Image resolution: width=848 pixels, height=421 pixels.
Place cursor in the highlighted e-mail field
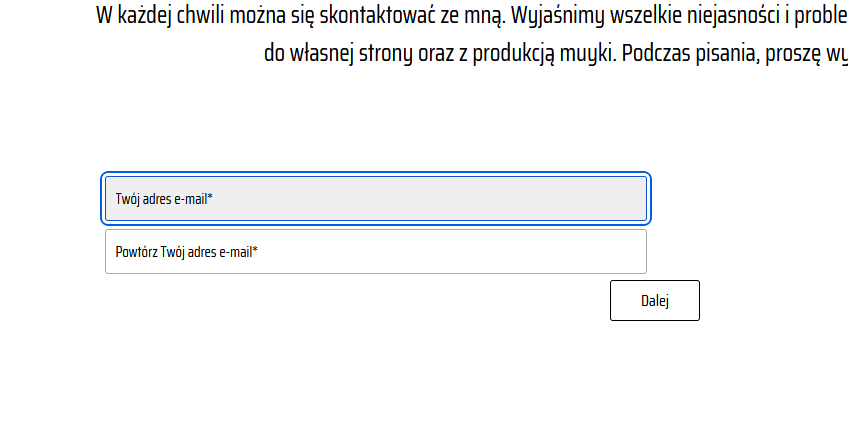pos(377,198)
